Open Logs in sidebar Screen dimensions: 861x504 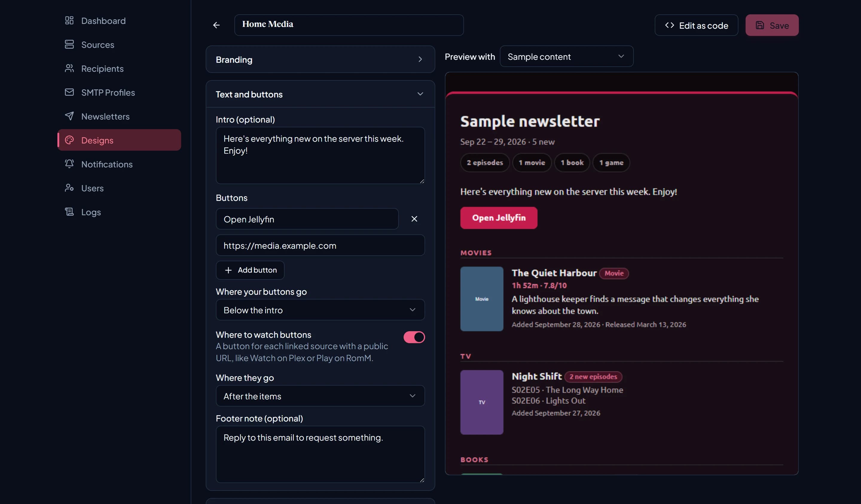119,212
